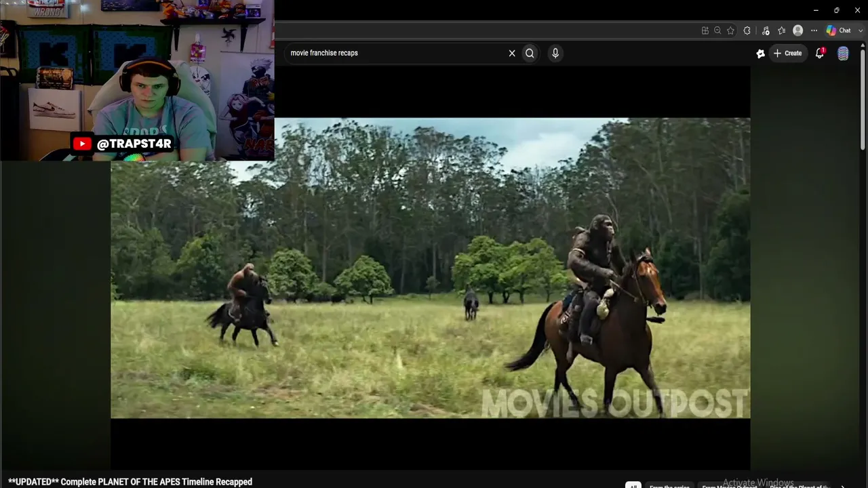The image size is (868, 488).
Task: Click the search field containing 'movie franchise recaps'
Action: (x=397, y=53)
